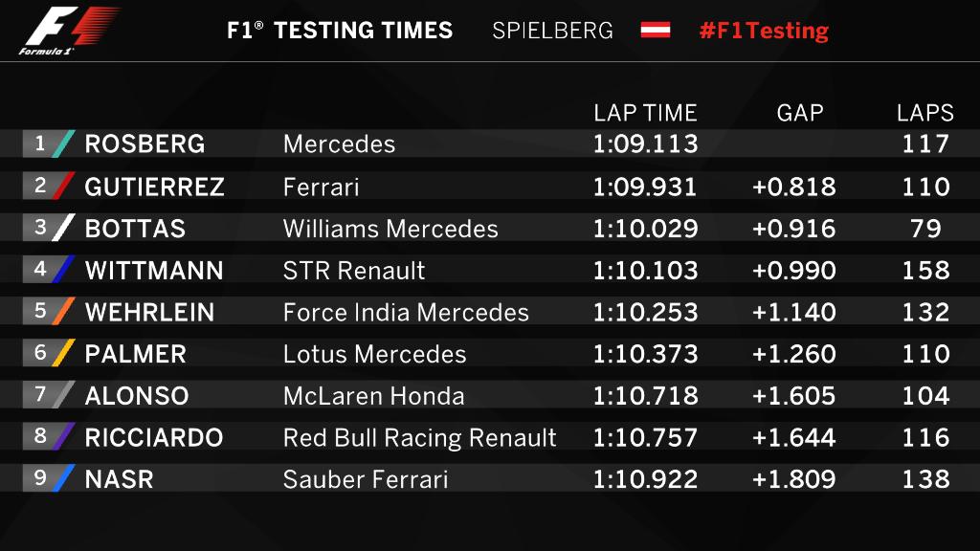Click the yellow Lotus stripe beside Palmer
The image size is (980, 551).
coord(63,354)
